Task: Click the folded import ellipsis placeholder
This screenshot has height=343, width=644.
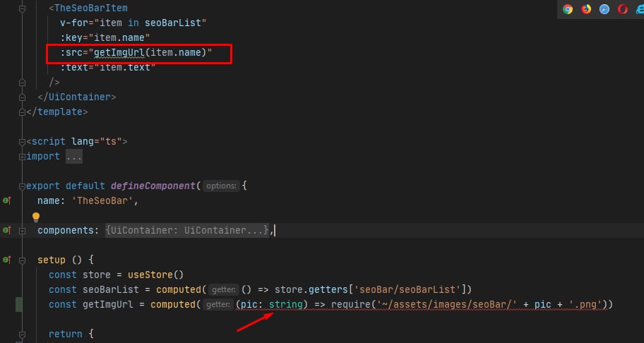Action: [74, 156]
